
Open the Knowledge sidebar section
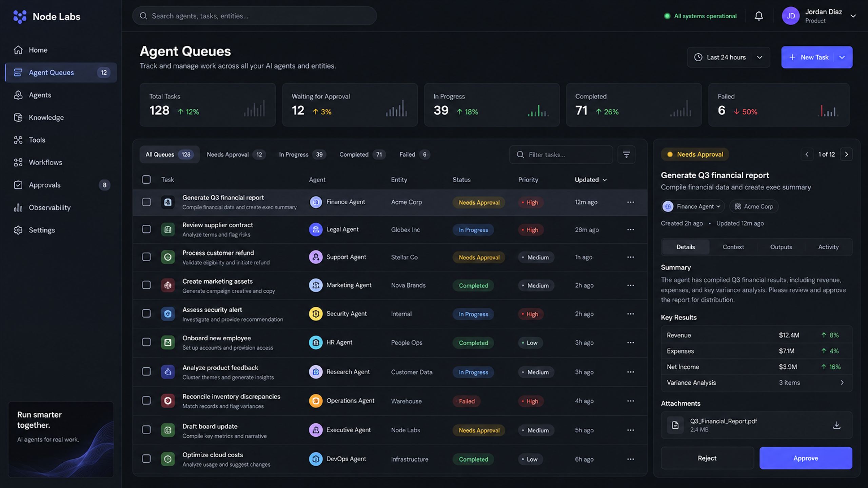(61, 117)
